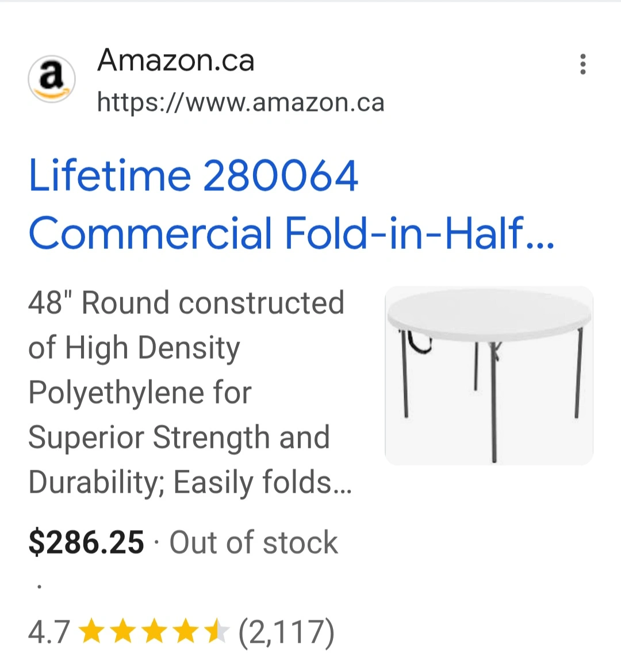Tap the Amazon logo favicon

point(52,79)
